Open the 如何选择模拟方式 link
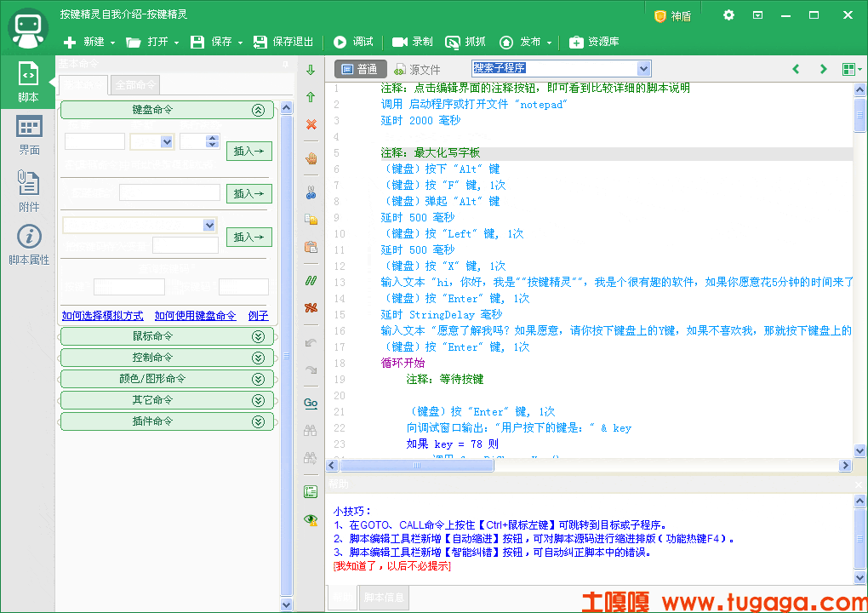This screenshot has height=613, width=868. (102, 316)
